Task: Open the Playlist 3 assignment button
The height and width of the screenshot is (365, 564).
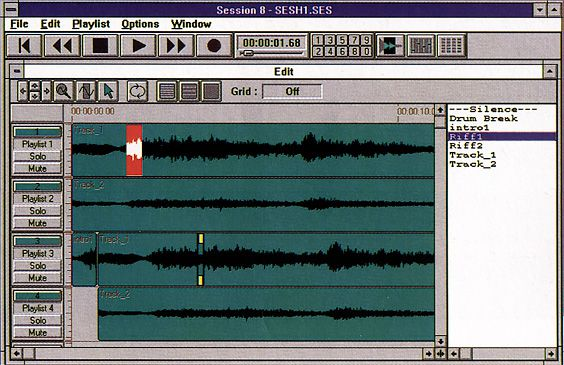Action: [37, 254]
